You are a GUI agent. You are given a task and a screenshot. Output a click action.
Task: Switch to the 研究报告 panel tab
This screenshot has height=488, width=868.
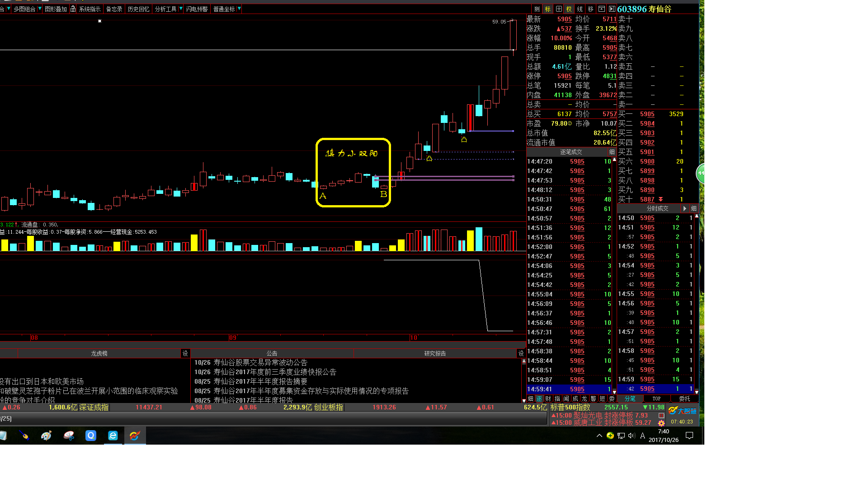coord(435,353)
